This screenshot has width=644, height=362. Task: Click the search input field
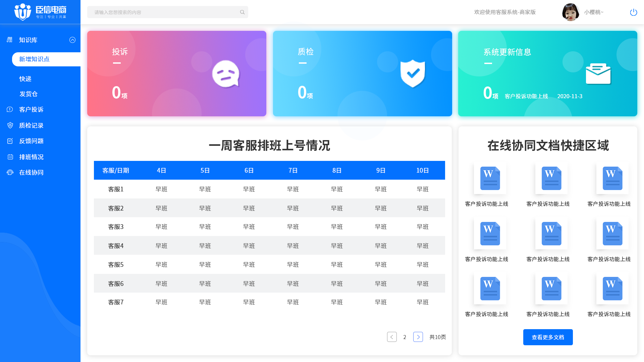(x=168, y=12)
